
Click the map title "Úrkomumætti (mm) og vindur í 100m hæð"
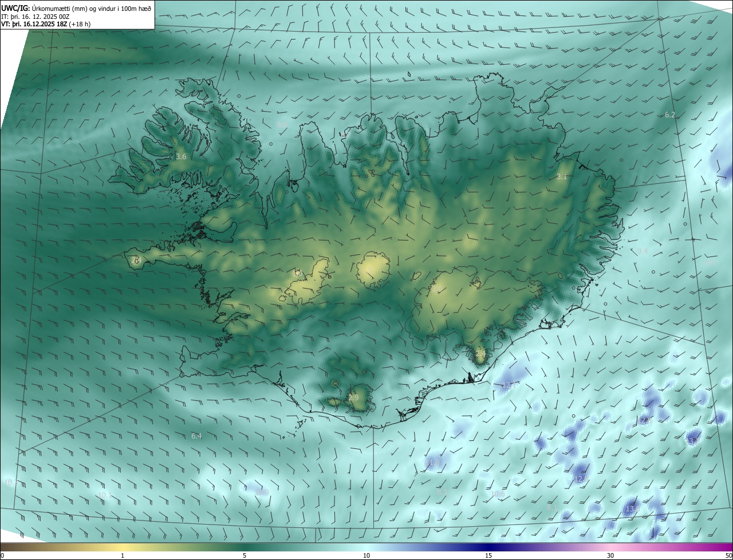point(91,8)
